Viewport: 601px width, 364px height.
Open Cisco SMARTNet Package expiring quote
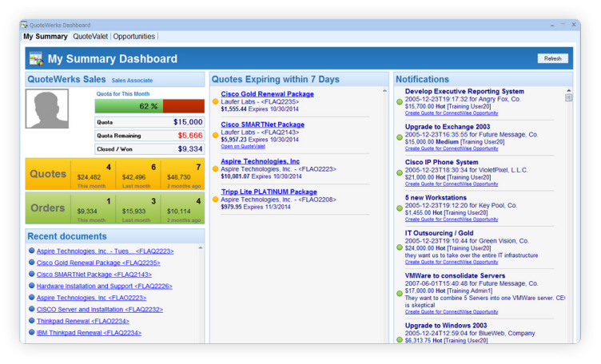[263, 125]
